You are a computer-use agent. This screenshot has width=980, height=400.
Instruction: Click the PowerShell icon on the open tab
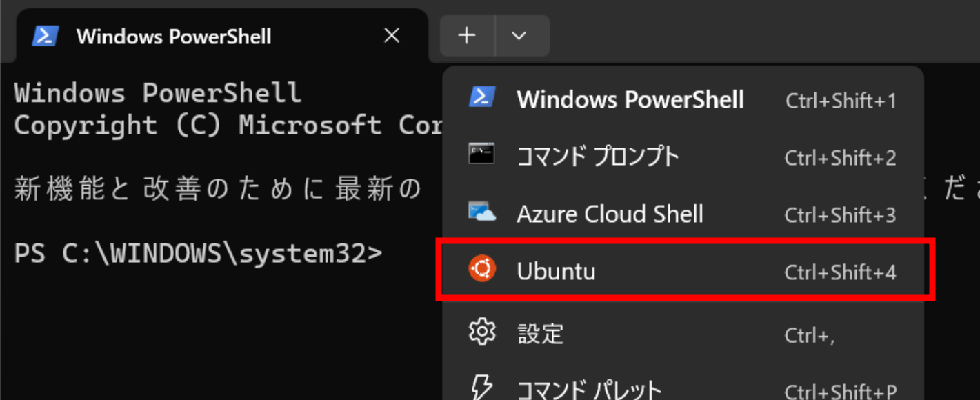(46, 36)
